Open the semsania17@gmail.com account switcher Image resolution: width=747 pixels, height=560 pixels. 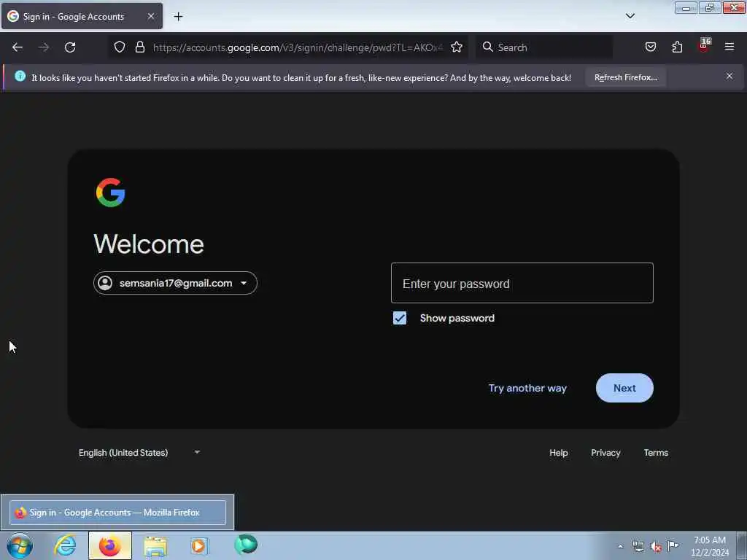(175, 283)
